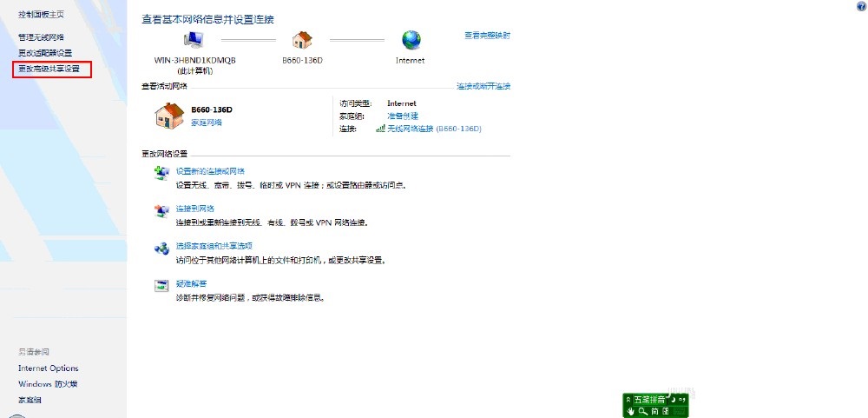
Task: Click the Internet globe icon
Action: click(411, 40)
